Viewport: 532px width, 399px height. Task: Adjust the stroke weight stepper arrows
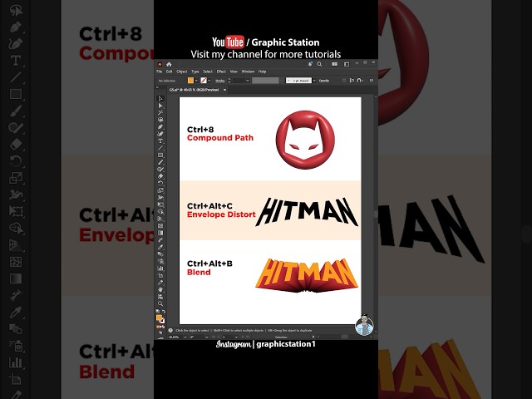[x=229, y=81]
